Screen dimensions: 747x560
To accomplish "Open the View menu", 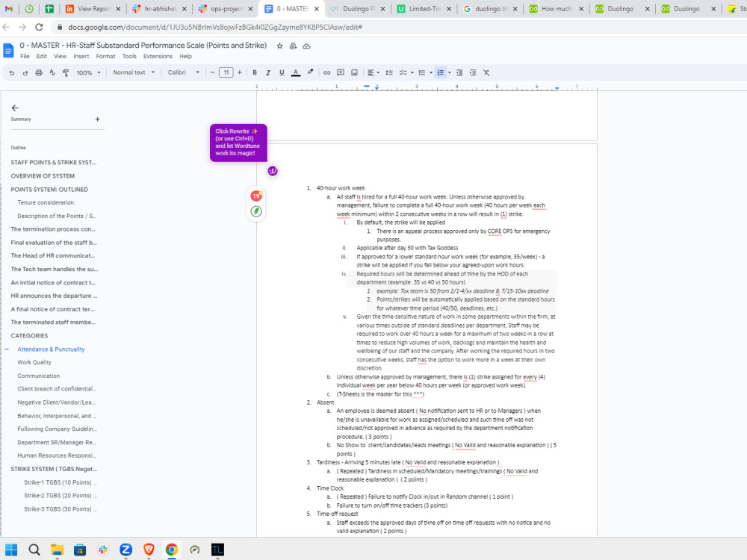I will click(x=60, y=56).
